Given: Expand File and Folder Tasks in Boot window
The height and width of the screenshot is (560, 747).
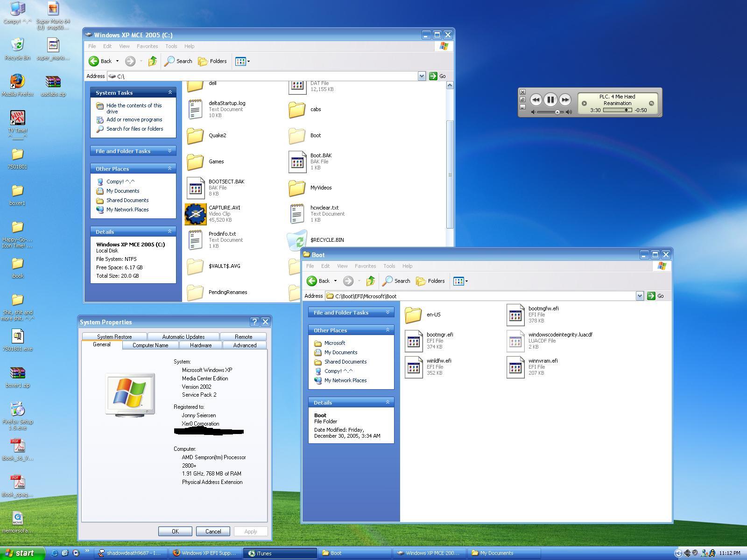Looking at the screenshot, I should [x=388, y=312].
